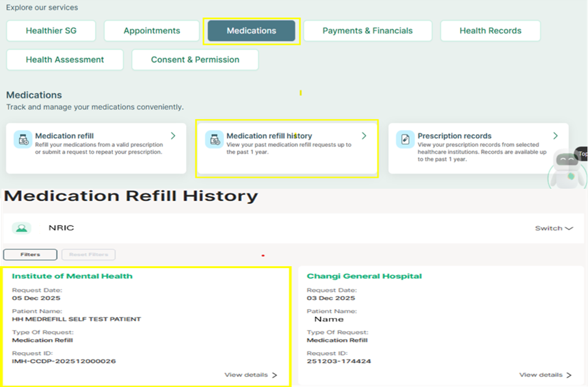Click the Reset Filters button

click(88, 254)
